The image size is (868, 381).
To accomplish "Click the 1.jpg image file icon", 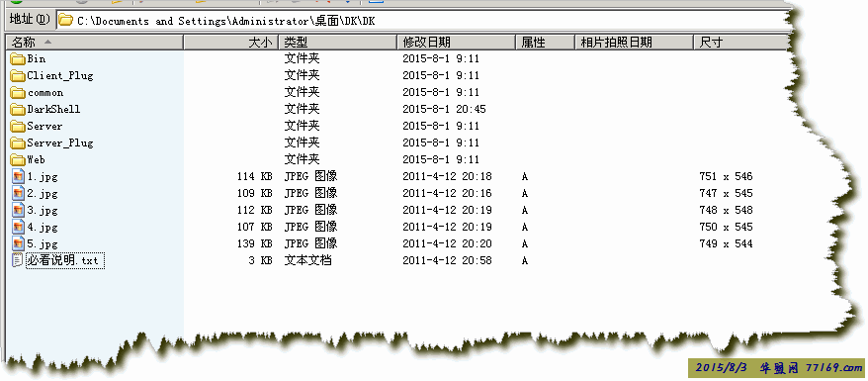I will pos(19,177).
